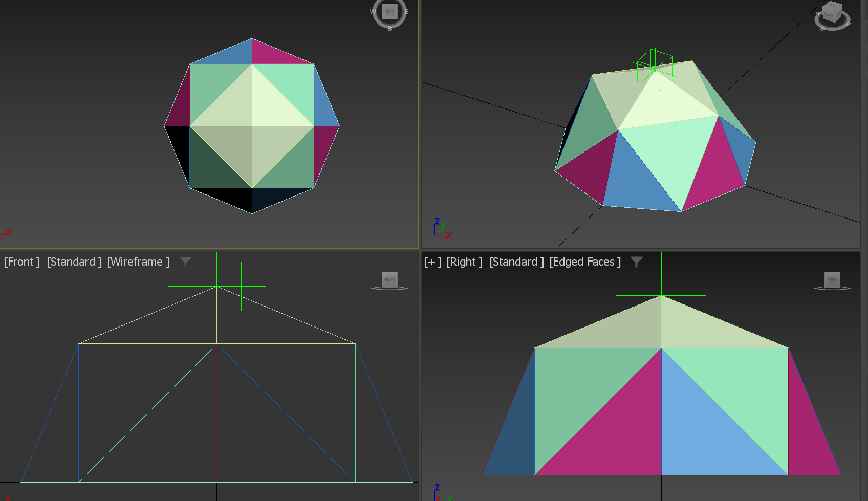Open the [+] general viewport menu
Viewport: 868px width, 501px height.
point(433,262)
